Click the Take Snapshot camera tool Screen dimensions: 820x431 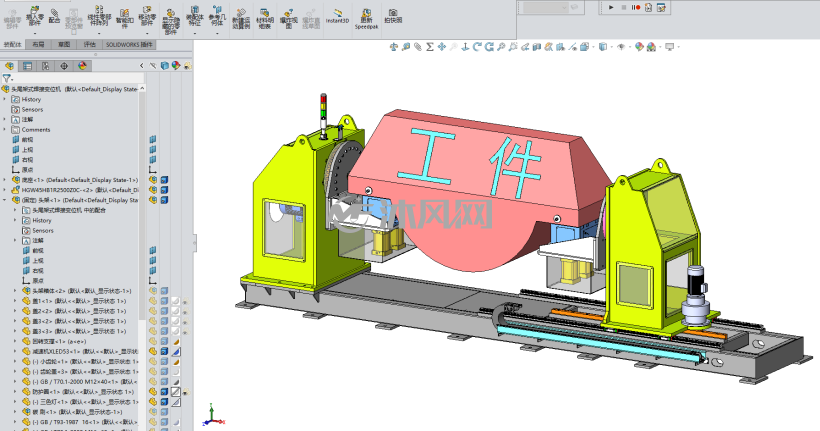[x=393, y=16]
